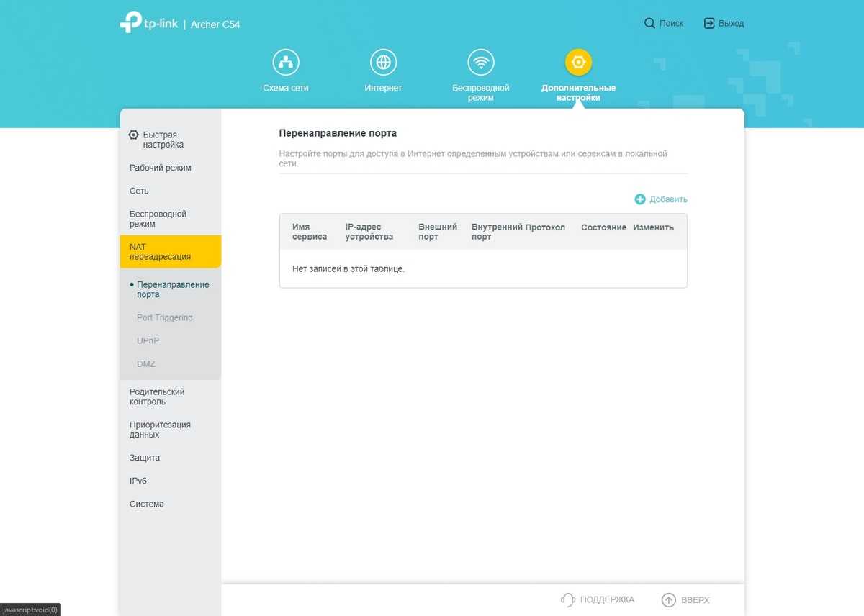
Task: Expand the Сеть sidebar section
Action: point(139,191)
